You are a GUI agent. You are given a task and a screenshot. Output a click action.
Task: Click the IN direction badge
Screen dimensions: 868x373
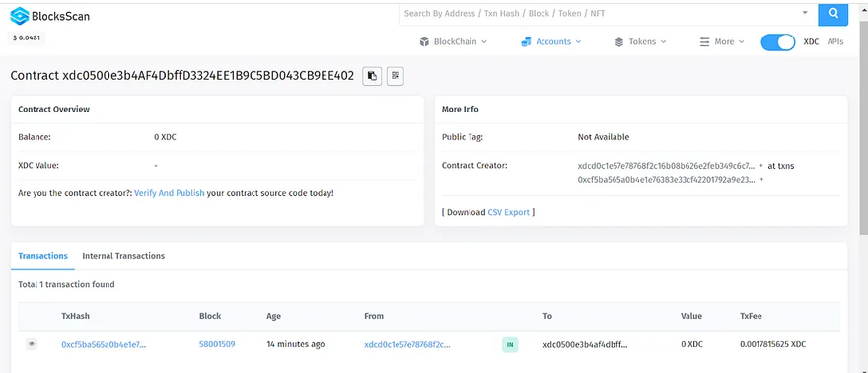pyautogui.click(x=510, y=344)
